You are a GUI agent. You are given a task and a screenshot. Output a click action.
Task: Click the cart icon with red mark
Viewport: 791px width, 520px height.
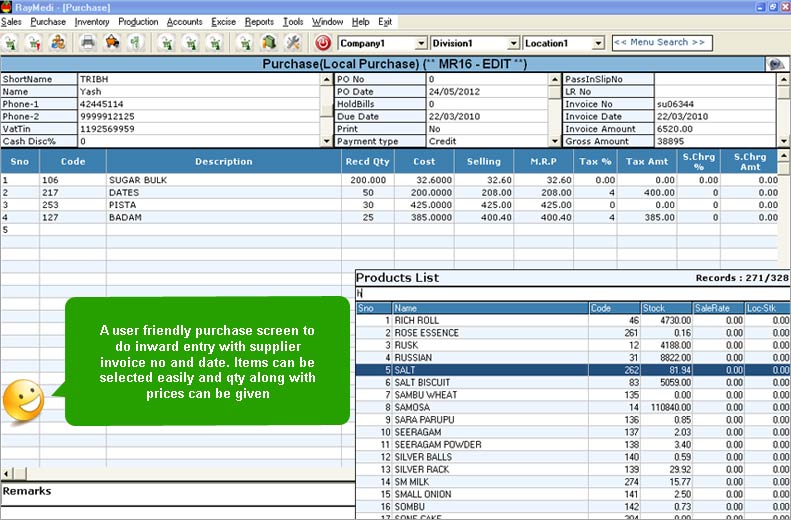(x=34, y=43)
